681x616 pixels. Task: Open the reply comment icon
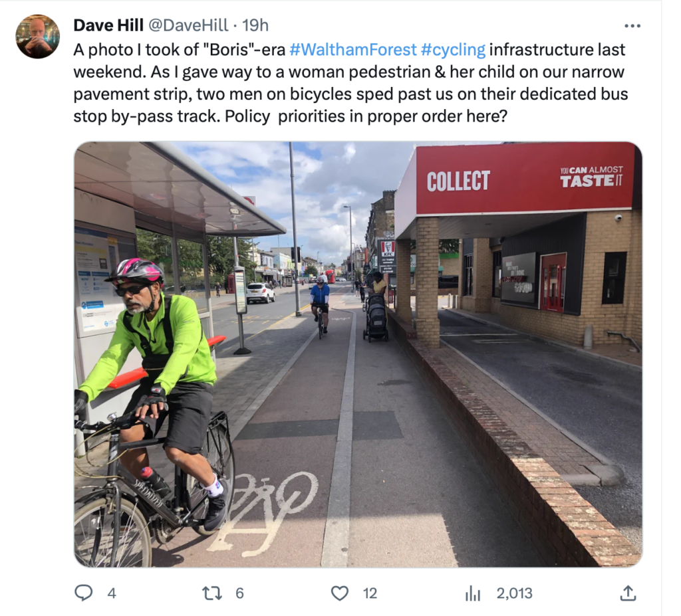(x=83, y=593)
